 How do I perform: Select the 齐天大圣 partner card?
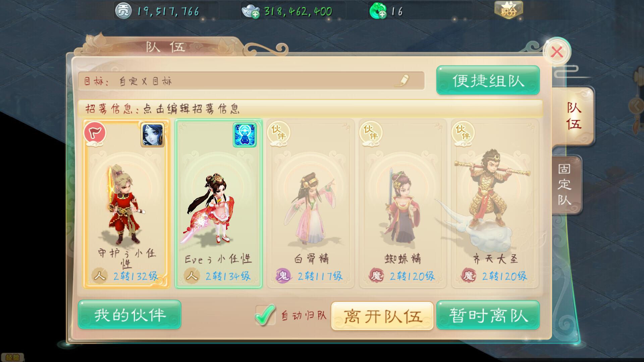tap(495, 203)
